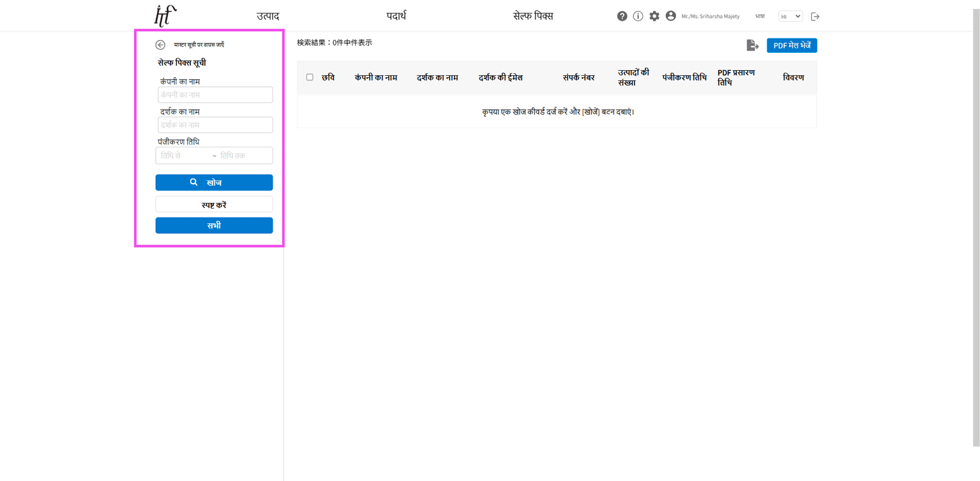Click the PDF मेल भेजें button
The width and height of the screenshot is (980, 481).
[792, 45]
